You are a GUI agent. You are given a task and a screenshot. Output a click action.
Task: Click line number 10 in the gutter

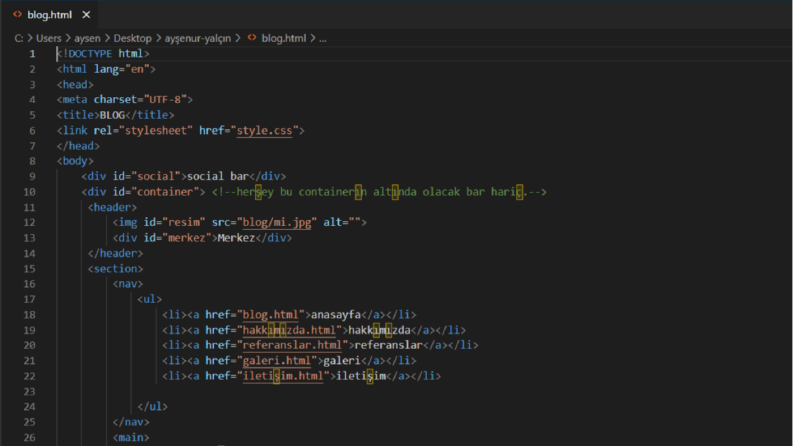29,192
